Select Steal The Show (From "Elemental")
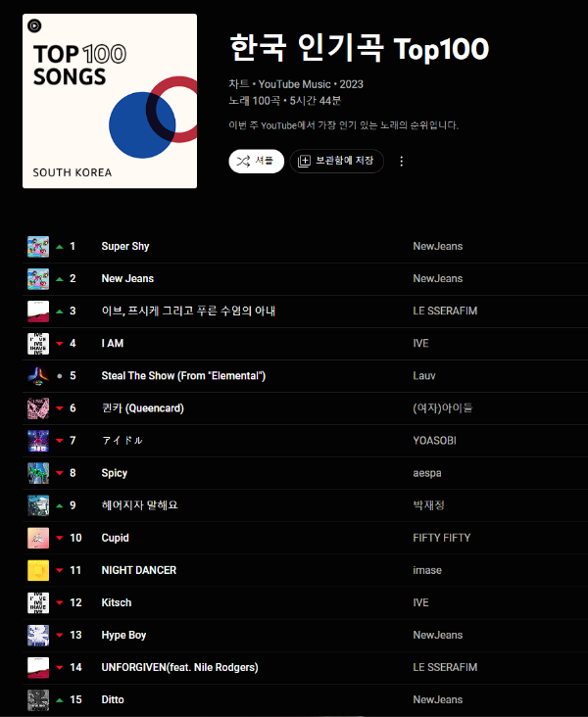This screenshot has width=588, height=717. point(183,376)
